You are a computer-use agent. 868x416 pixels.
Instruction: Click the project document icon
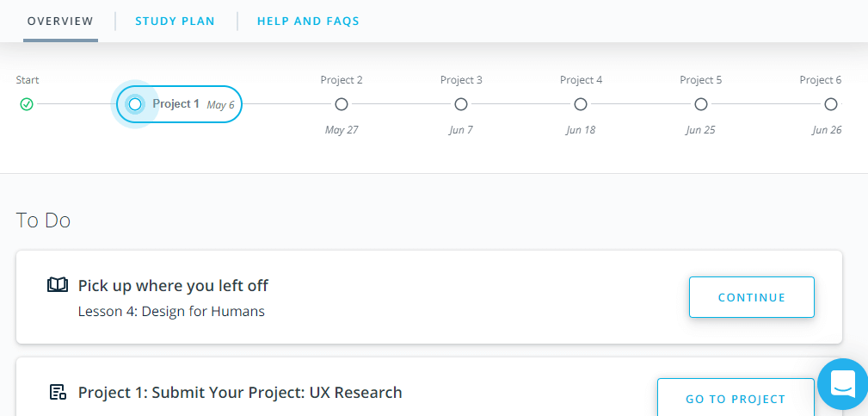(x=58, y=393)
